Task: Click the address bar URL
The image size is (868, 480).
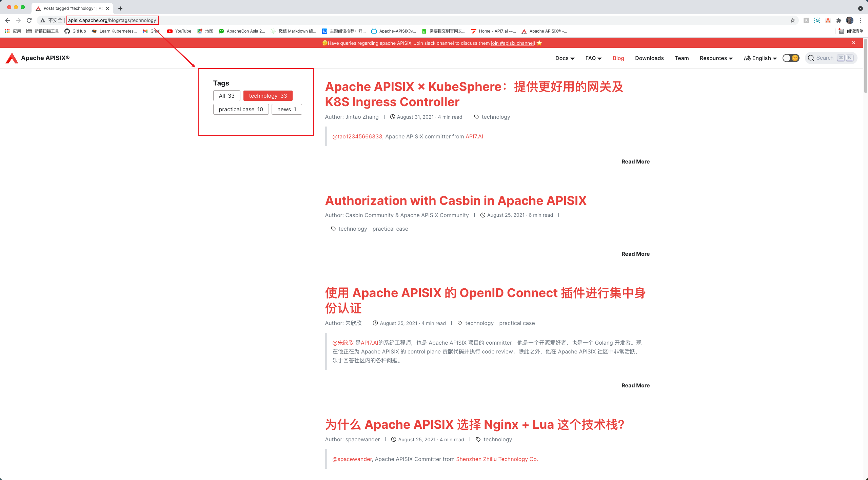Action: coord(112,20)
